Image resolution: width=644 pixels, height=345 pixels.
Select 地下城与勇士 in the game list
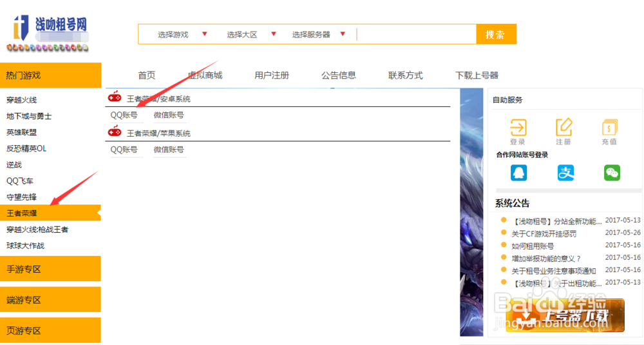pyautogui.click(x=29, y=116)
